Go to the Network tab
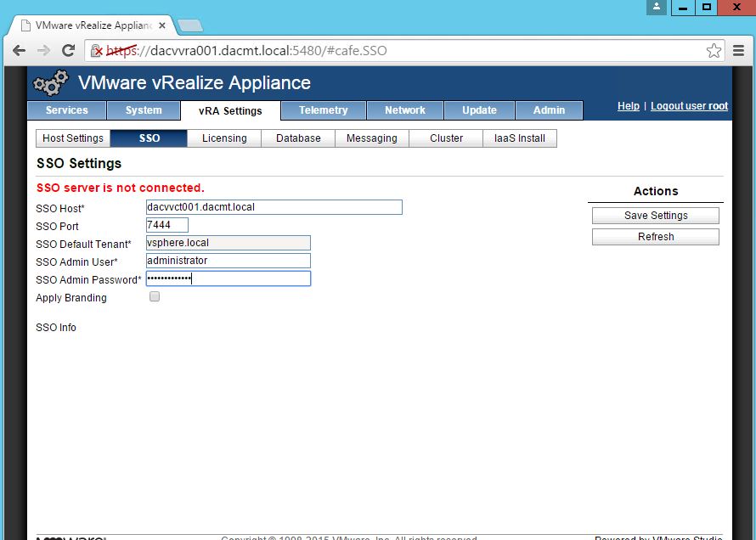756x540 pixels. [405, 110]
